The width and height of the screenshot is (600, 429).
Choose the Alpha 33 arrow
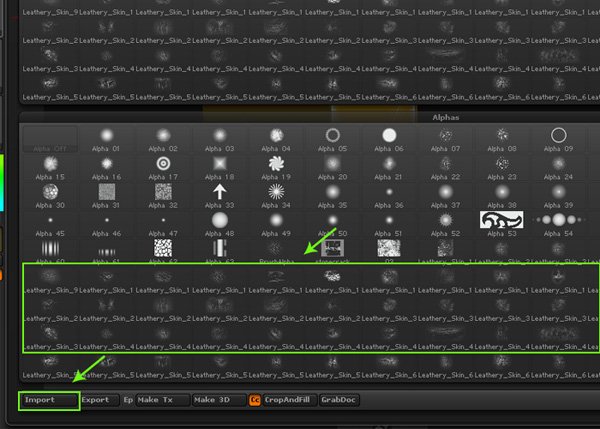pos(219,197)
